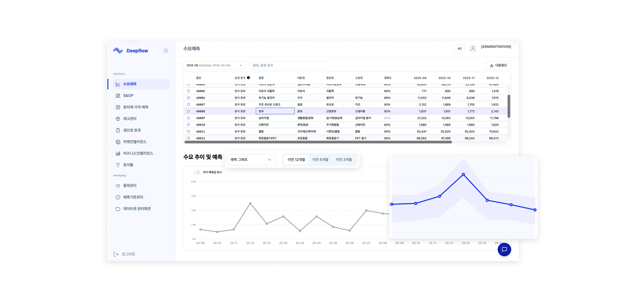Go to 원자재 가격 예측
Screen dimensions: 644x302
(141, 107)
